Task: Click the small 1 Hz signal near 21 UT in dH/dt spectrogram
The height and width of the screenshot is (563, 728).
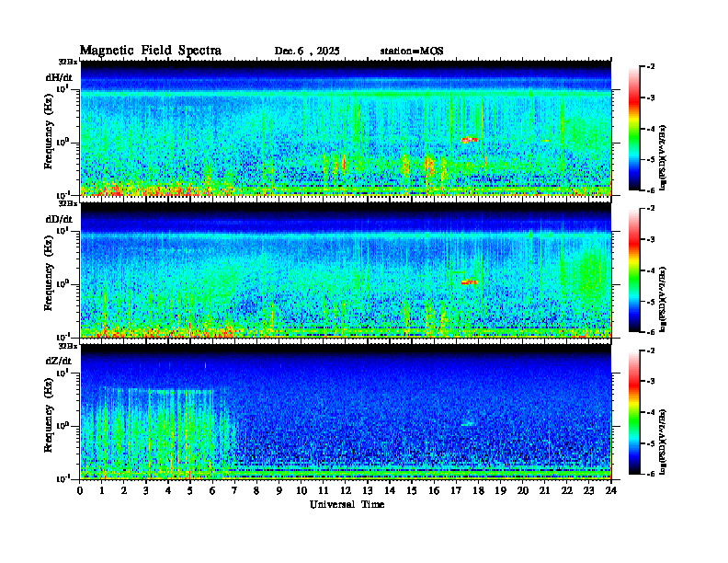Action: (545, 140)
